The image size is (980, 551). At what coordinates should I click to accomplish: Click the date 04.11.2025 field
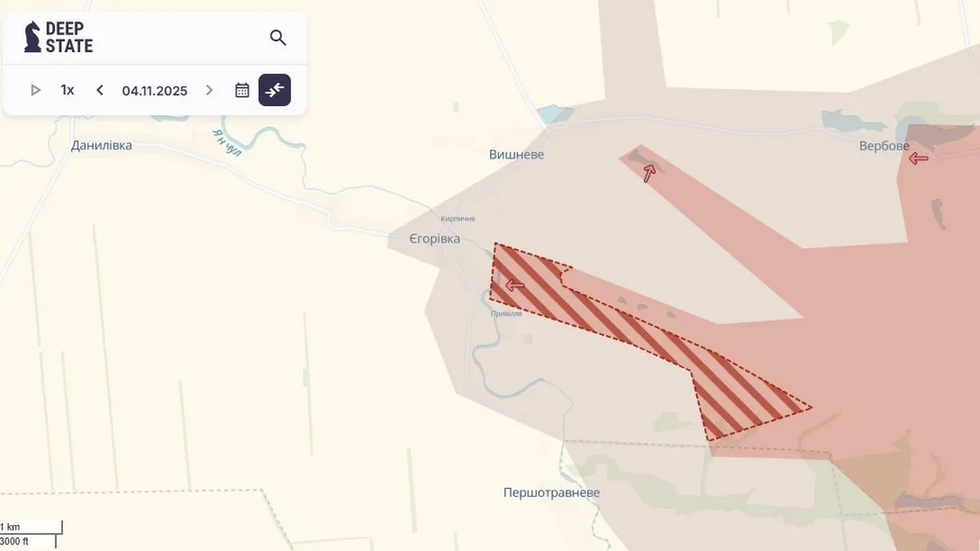[154, 91]
